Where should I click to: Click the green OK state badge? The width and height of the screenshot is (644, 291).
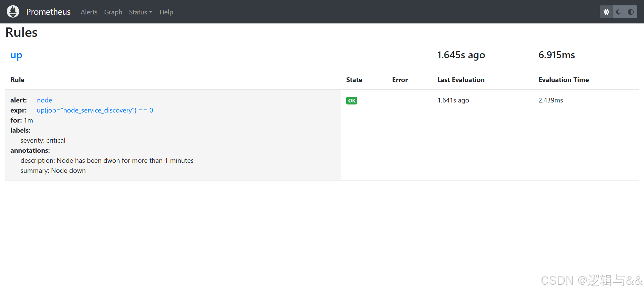point(352,100)
